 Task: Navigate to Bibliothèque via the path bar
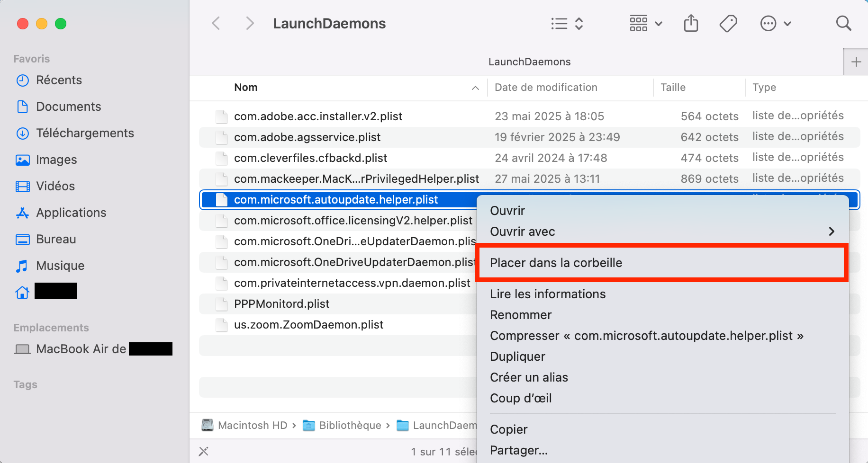(x=350, y=425)
